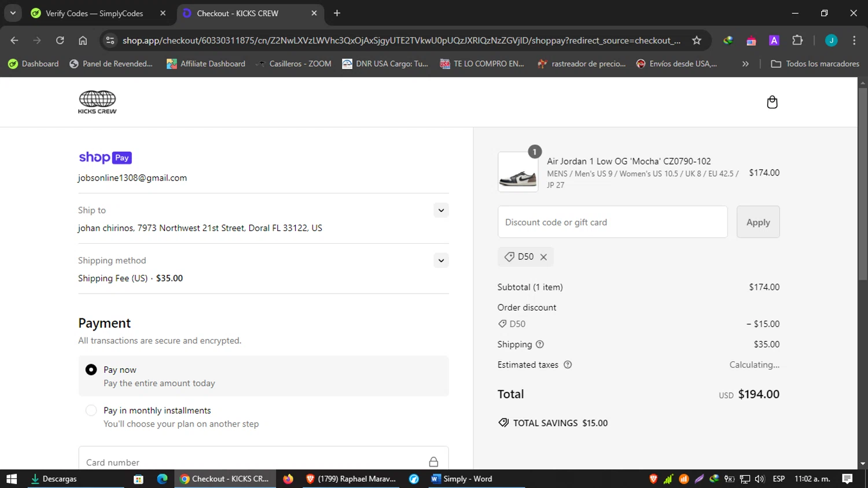Bookmark this page with the star icon
Viewport: 868px width, 488px height.
(x=697, y=41)
